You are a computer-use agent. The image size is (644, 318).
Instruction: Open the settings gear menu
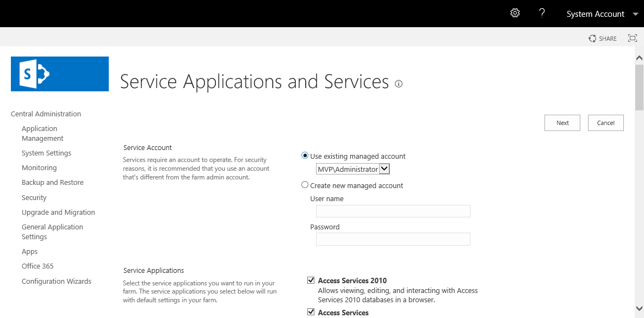point(515,14)
